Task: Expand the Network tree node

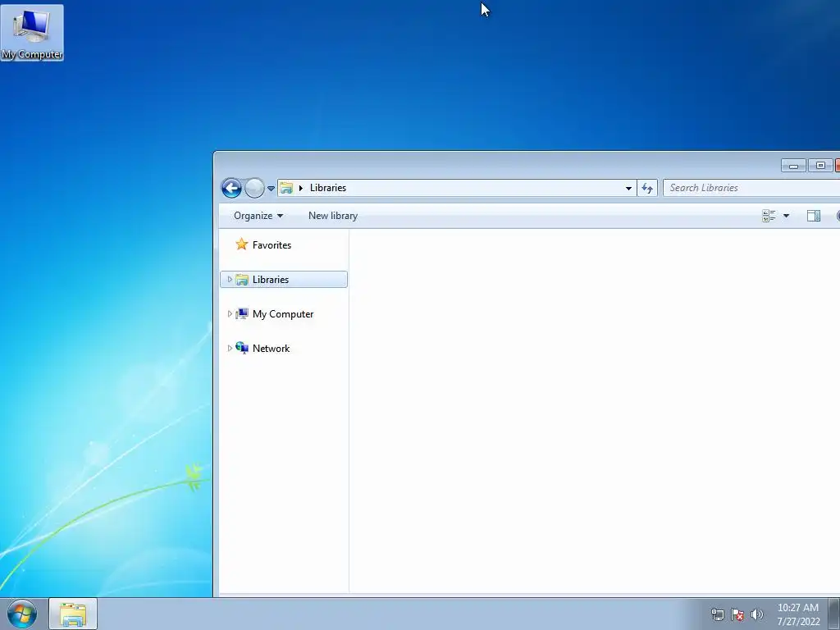Action: [230, 348]
